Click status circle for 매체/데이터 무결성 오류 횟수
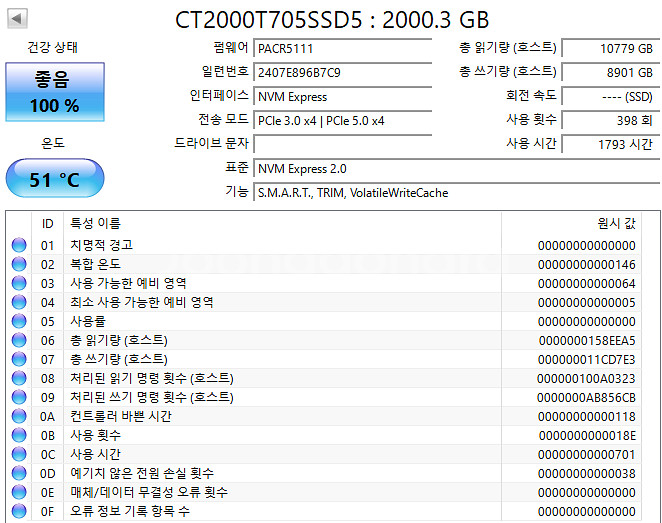 coord(19,492)
